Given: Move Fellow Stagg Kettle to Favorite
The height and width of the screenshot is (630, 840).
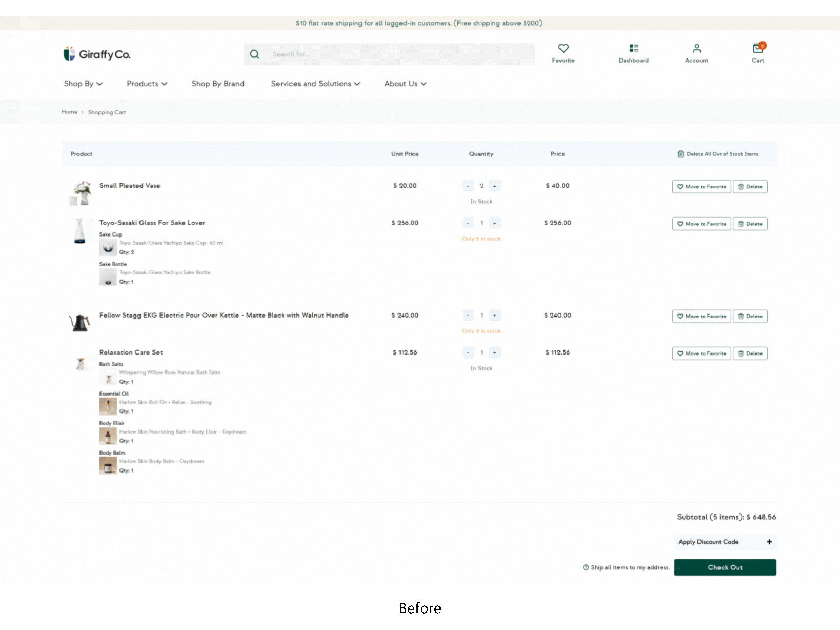Looking at the screenshot, I should click(x=702, y=316).
